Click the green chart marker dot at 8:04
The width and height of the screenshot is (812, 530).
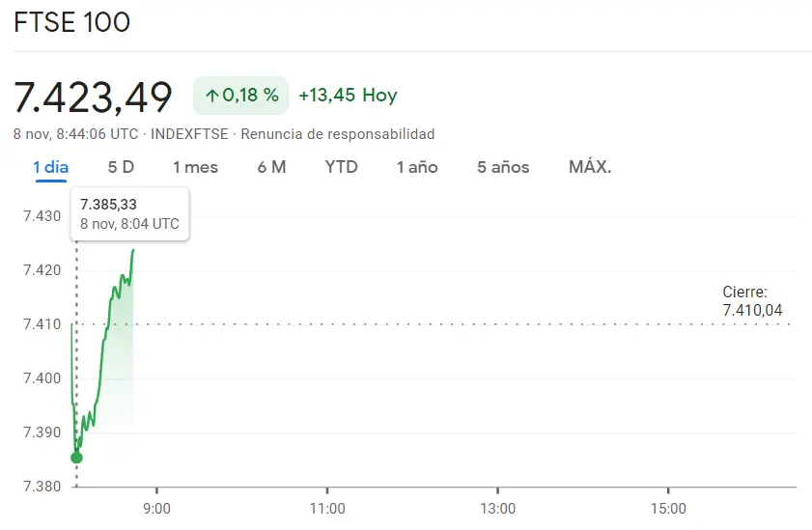(76, 458)
